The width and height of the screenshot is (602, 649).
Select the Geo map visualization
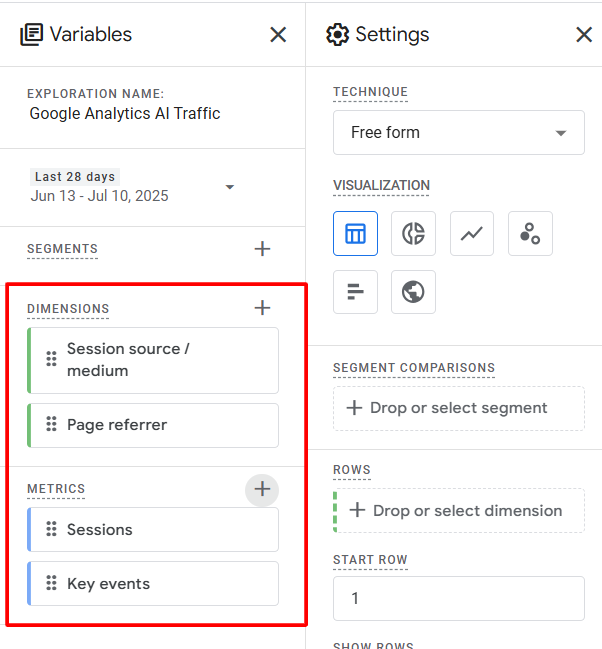413,292
